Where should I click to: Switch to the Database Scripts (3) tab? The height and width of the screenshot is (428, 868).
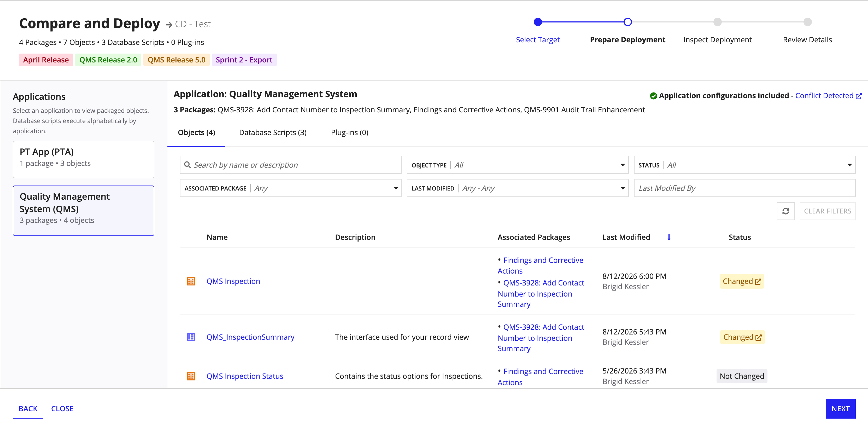tap(273, 132)
